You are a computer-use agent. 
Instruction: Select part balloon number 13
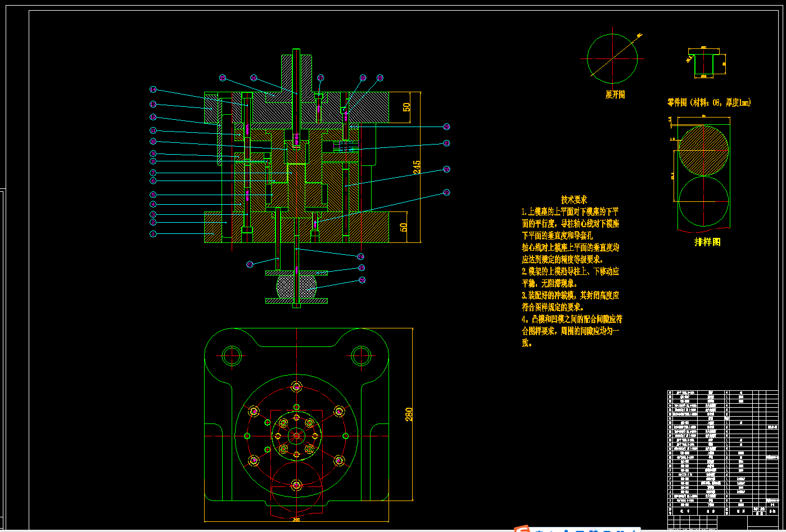(x=153, y=104)
